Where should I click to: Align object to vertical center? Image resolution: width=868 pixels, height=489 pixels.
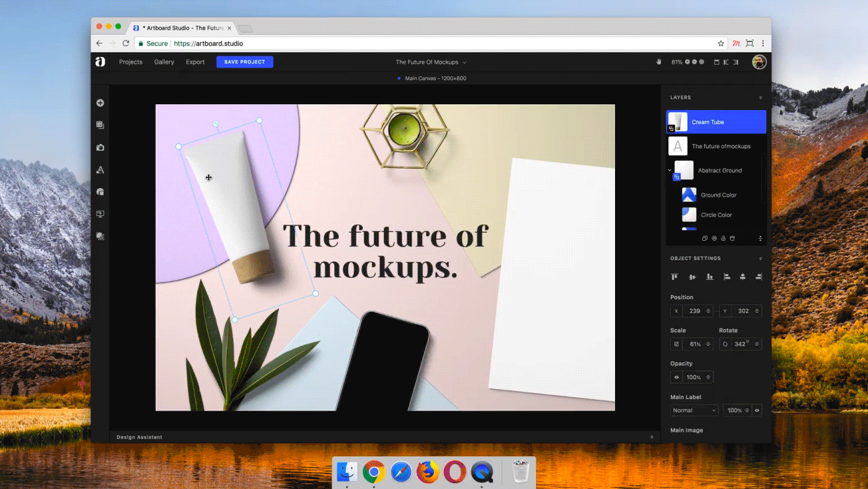[x=693, y=277]
